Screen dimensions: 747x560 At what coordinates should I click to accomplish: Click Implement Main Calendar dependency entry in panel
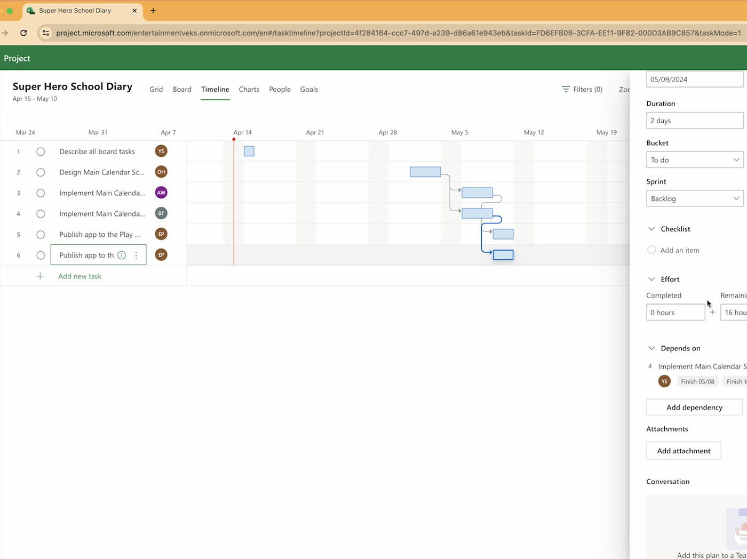702,366
